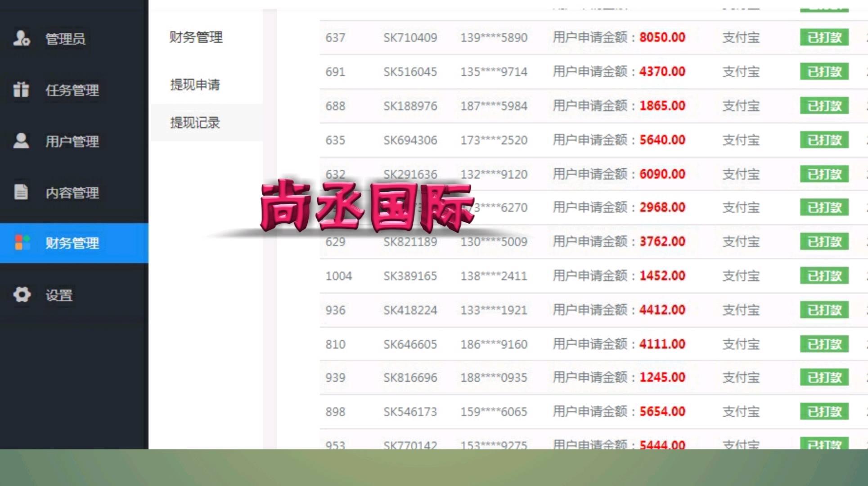Click 已打款 status for record 691

point(824,72)
